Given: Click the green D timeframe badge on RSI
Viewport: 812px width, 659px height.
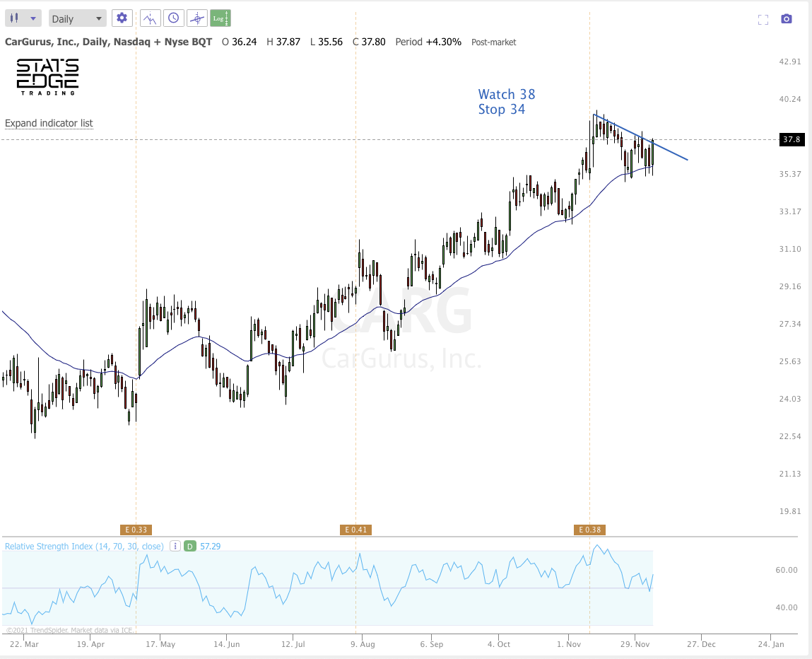Looking at the screenshot, I should coord(189,546).
